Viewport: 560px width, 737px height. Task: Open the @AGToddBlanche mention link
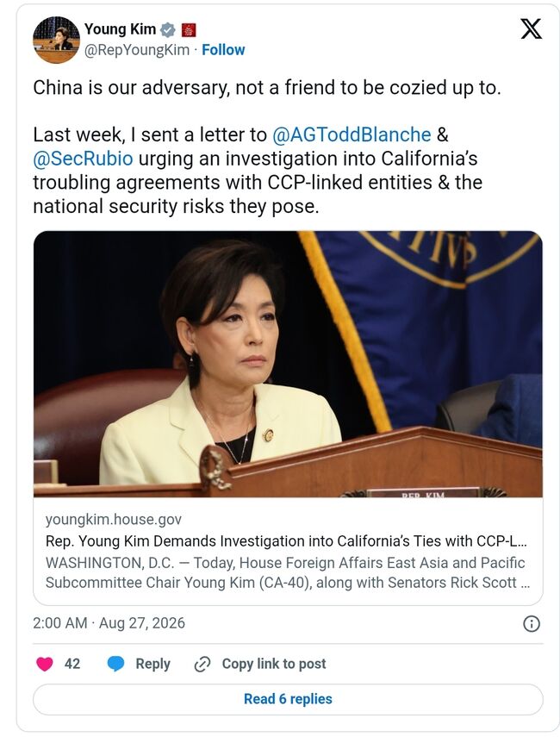(352, 134)
